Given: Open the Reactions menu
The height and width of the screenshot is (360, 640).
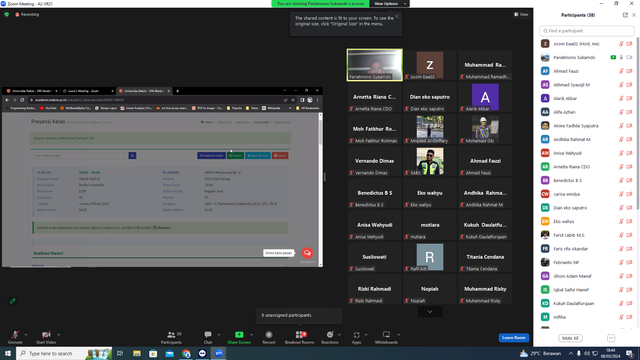Looking at the screenshot, I should coord(329,337).
